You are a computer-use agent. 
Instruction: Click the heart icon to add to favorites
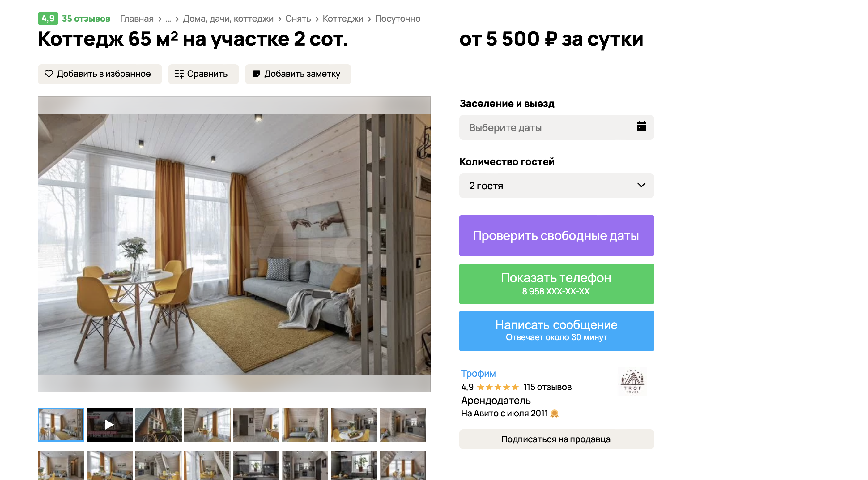(x=49, y=74)
